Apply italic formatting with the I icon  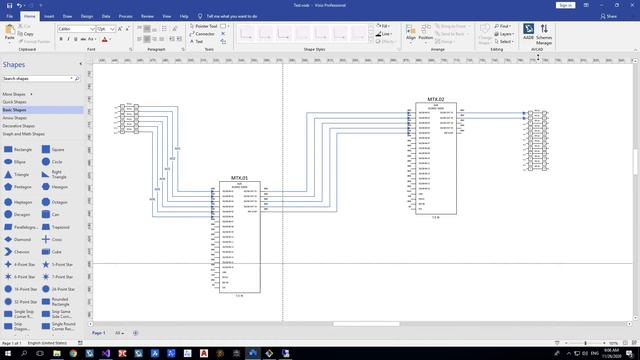(68, 39)
